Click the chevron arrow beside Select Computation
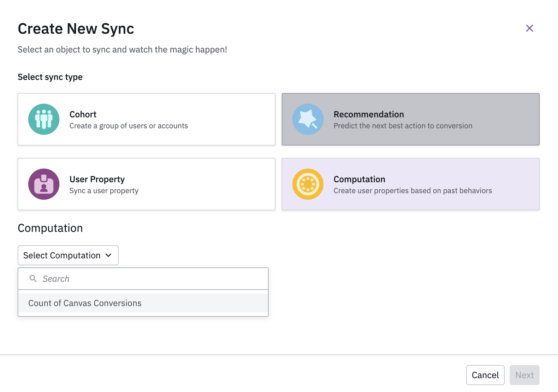The width and height of the screenshot is (558, 392). point(109,255)
